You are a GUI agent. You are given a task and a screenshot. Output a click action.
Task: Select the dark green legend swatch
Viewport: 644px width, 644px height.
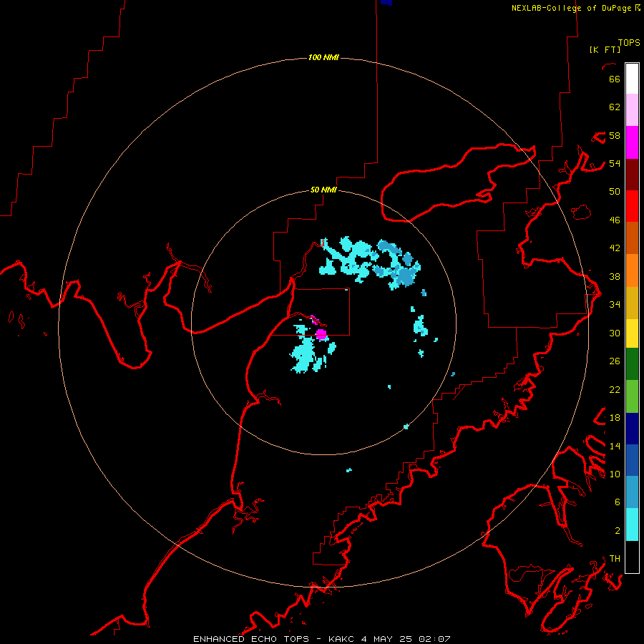(632, 364)
